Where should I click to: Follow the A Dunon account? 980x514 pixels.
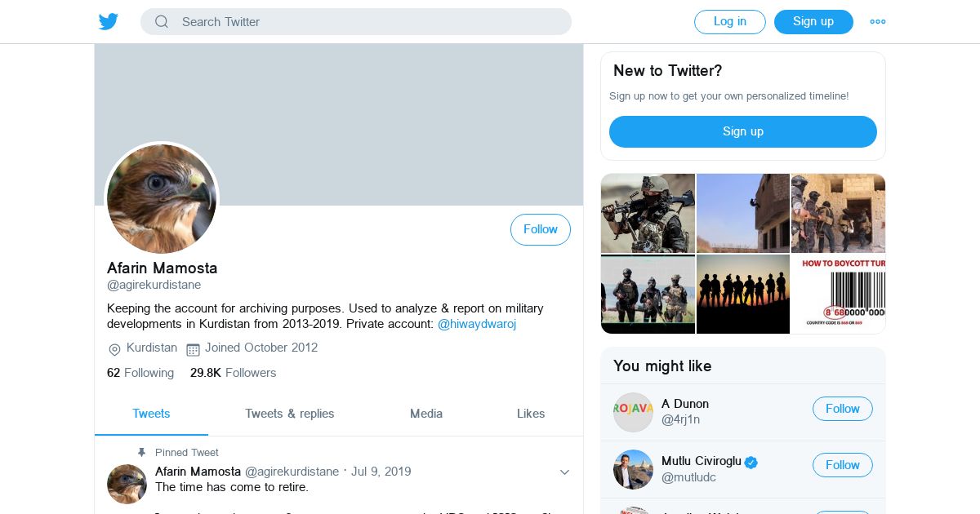click(x=842, y=409)
